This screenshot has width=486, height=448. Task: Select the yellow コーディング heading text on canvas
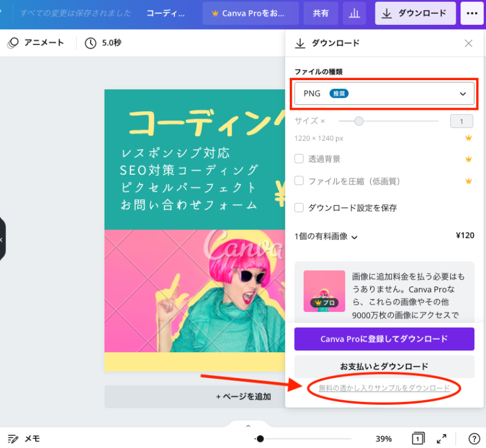(207, 122)
